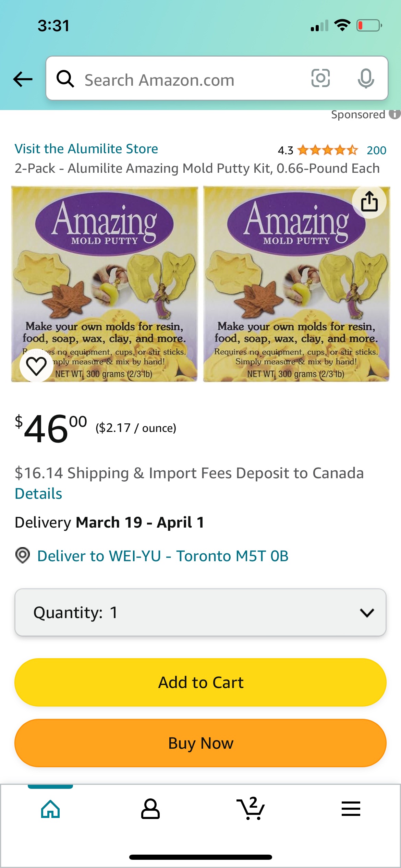Image resolution: width=401 pixels, height=868 pixels.
Task: Tap the search magnifier icon
Action: 65,79
